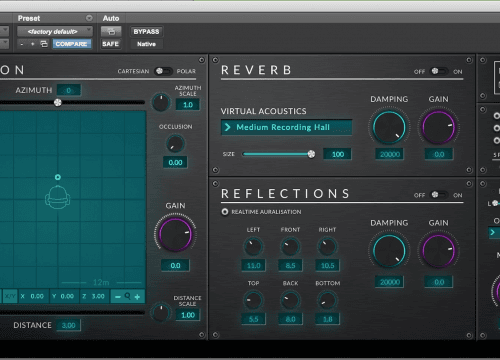The width and height of the screenshot is (500, 360).
Task: Zoom in the grid with plus icon
Action: point(137,297)
